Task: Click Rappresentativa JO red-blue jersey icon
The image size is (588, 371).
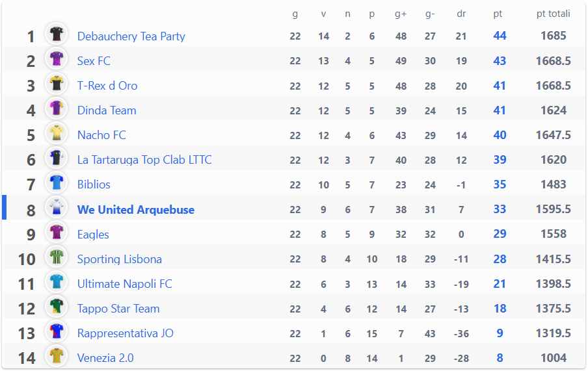Action: coord(56,331)
